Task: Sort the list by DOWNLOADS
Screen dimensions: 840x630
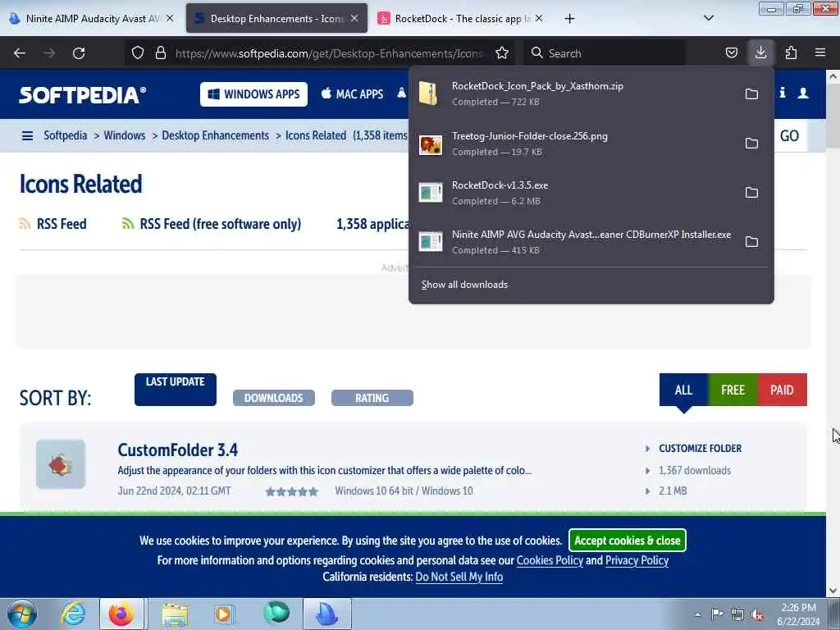Action: coord(274,398)
